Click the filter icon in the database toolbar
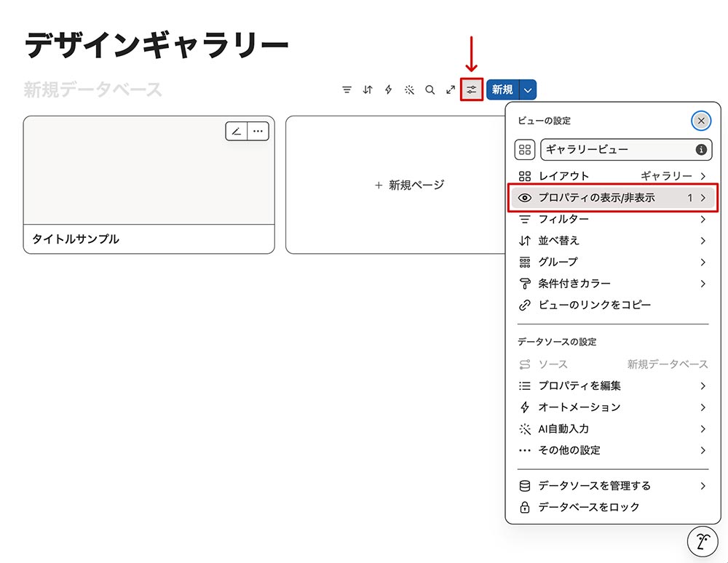Viewport: 728px width, 563px height. [x=347, y=89]
